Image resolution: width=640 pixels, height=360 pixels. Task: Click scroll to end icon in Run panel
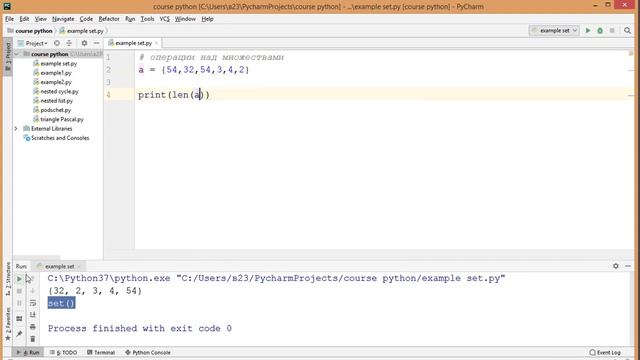coord(33,315)
